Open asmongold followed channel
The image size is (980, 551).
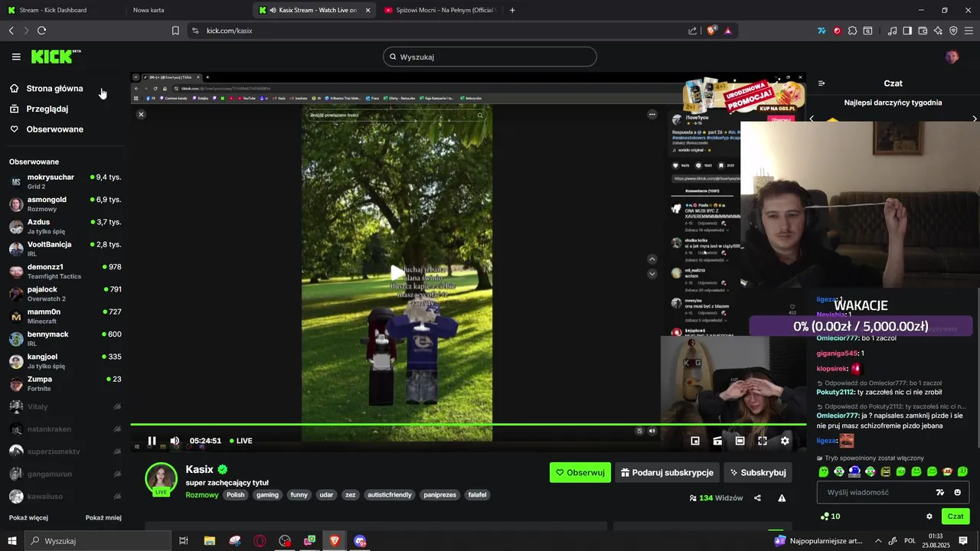click(x=65, y=204)
